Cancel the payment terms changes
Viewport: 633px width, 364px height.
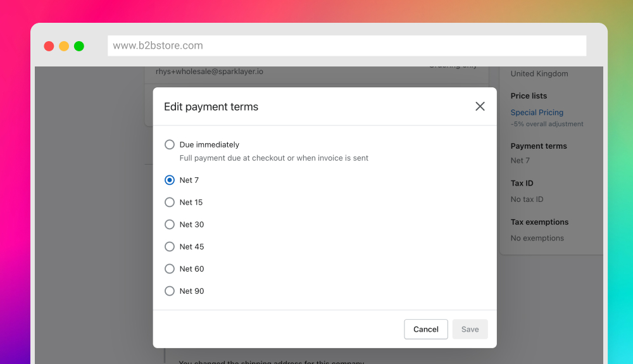(x=426, y=329)
